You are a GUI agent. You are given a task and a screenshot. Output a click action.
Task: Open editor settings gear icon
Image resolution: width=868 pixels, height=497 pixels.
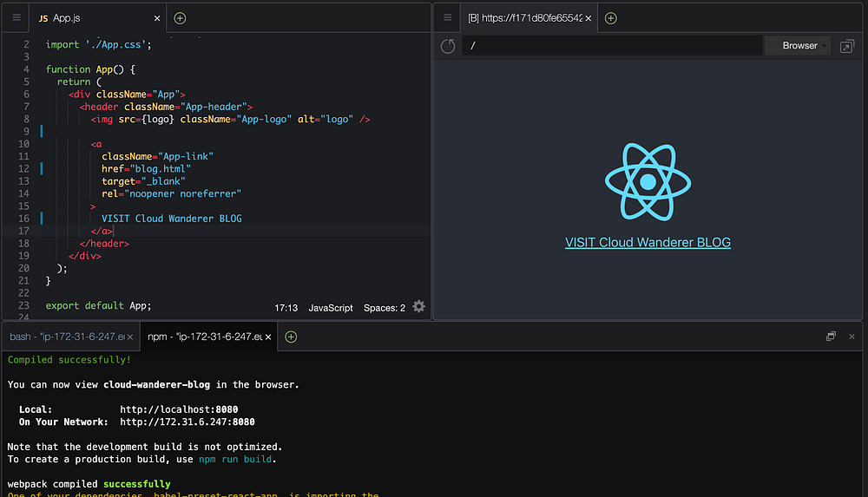[x=419, y=306]
